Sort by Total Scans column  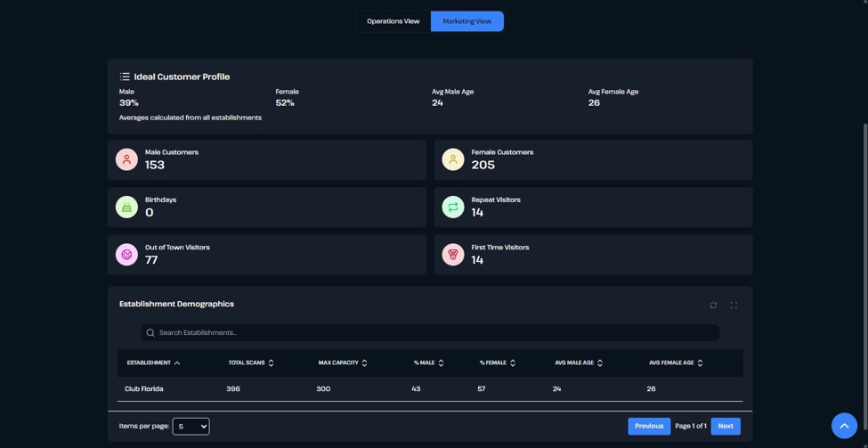(x=251, y=363)
